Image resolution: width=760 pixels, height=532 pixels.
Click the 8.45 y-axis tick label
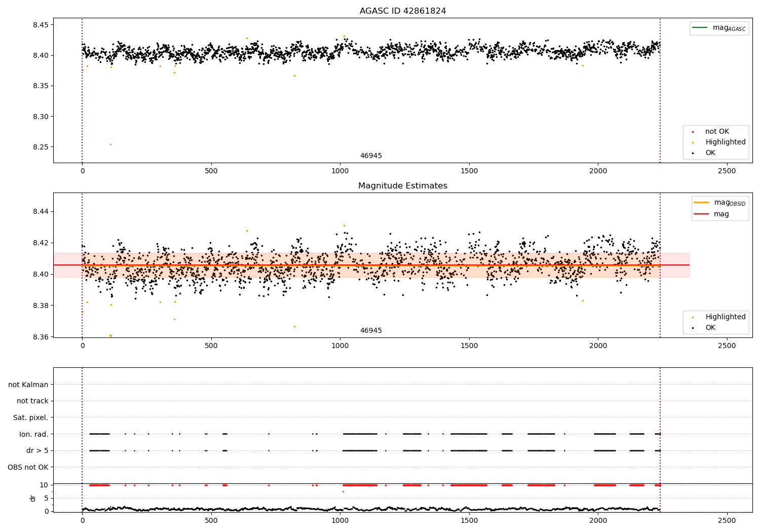pyautogui.click(x=40, y=25)
